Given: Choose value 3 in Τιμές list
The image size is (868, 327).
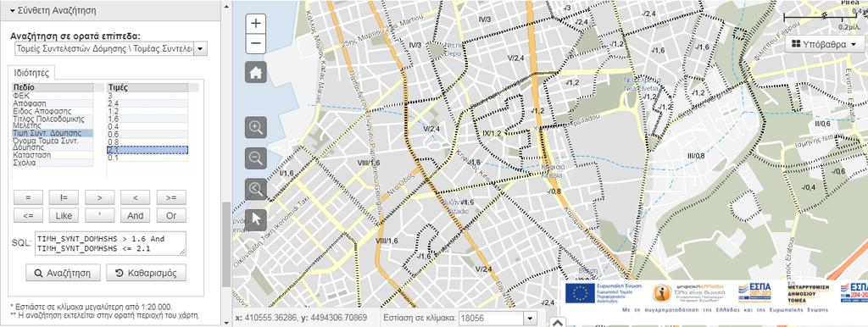Looking at the screenshot, I should 147,96.
